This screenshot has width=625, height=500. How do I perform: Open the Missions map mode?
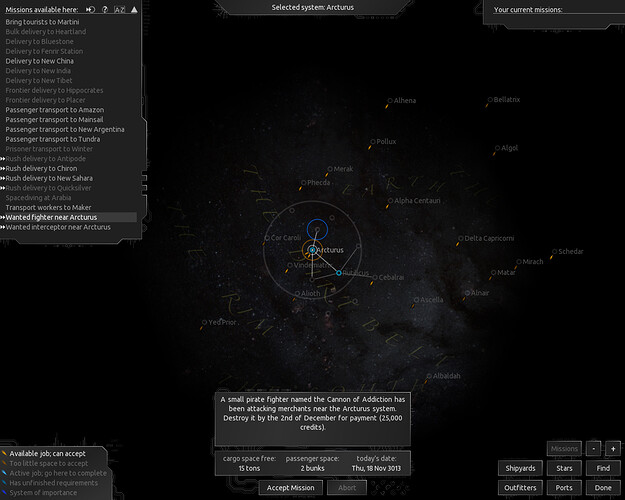click(x=564, y=449)
